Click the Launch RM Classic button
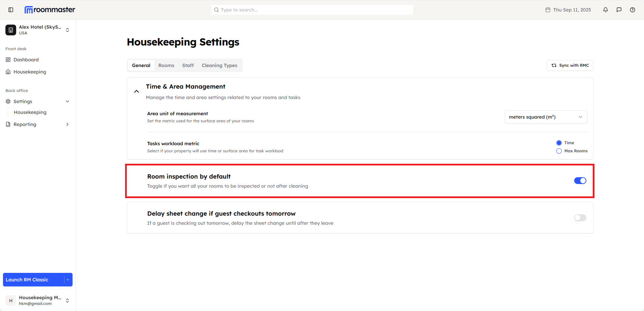This screenshot has height=311, width=644. click(33, 280)
